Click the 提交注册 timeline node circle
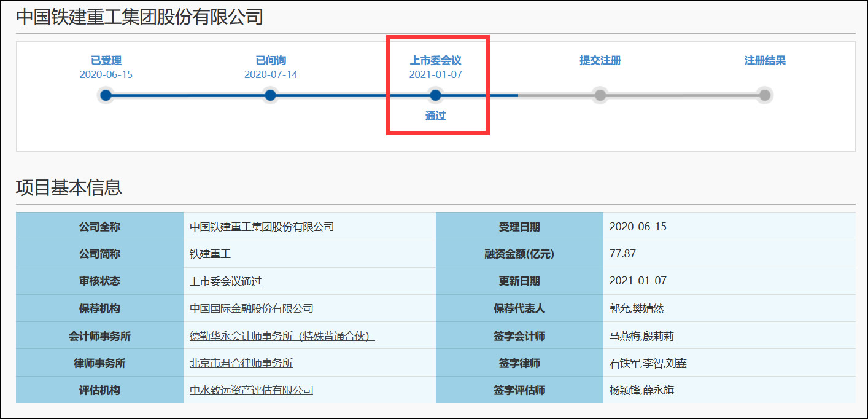This screenshot has height=419, width=868. (600, 95)
